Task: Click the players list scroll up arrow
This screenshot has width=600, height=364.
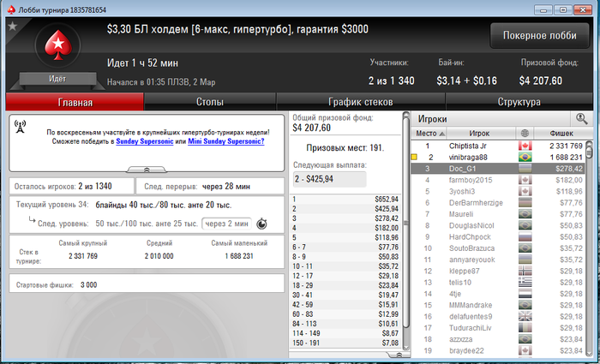Action: click(x=590, y=144)
